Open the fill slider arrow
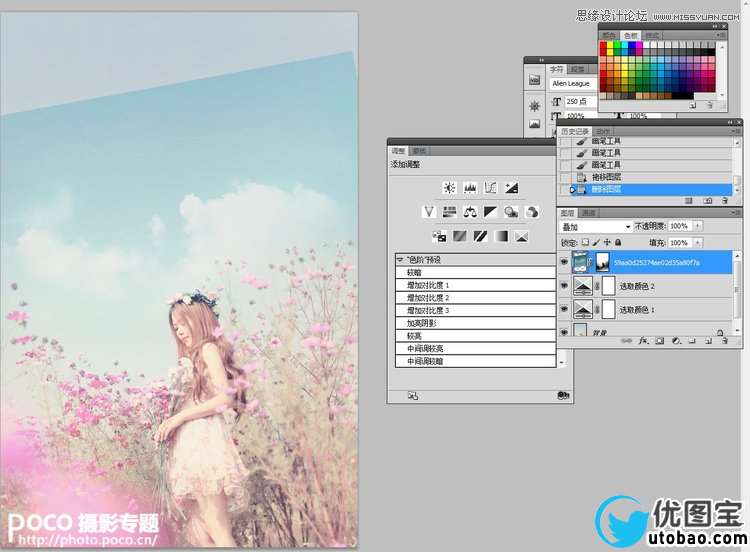The width and height of the screenshot is (750, 552). coord(698,243)
